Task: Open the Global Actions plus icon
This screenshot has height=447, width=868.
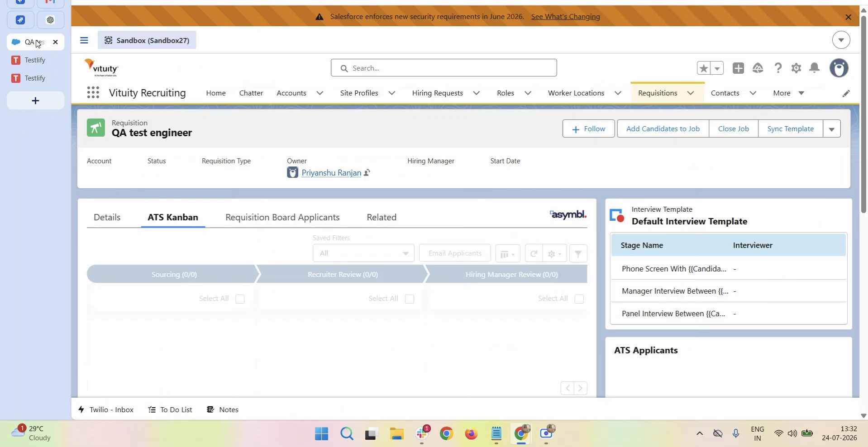Action: pos(738,68)
